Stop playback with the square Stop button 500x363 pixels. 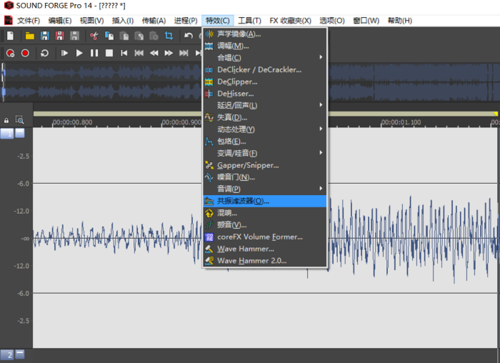109,53
